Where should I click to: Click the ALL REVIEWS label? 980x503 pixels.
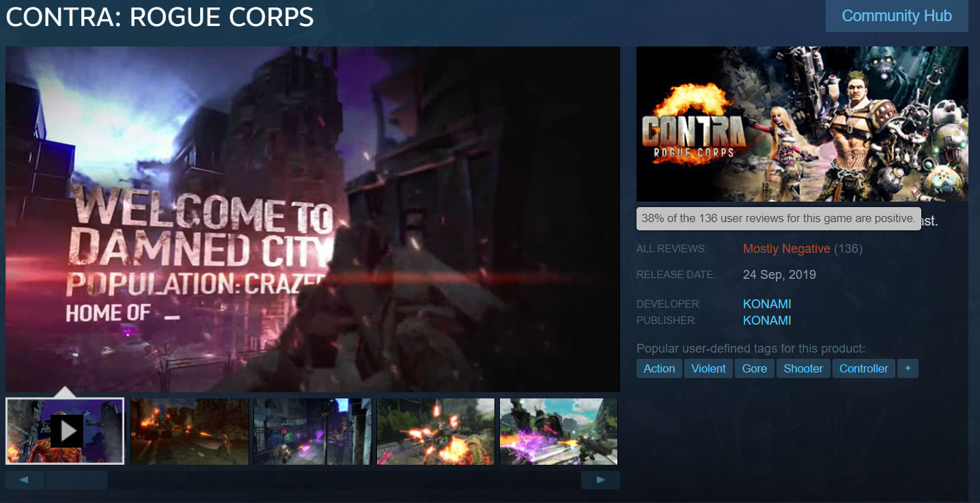[671, 249]
